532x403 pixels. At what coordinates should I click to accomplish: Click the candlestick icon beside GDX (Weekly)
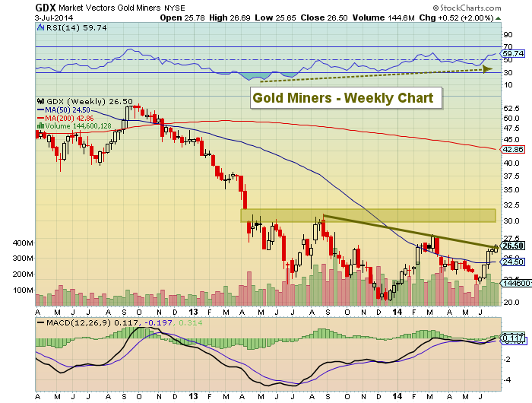pos(41,102)
